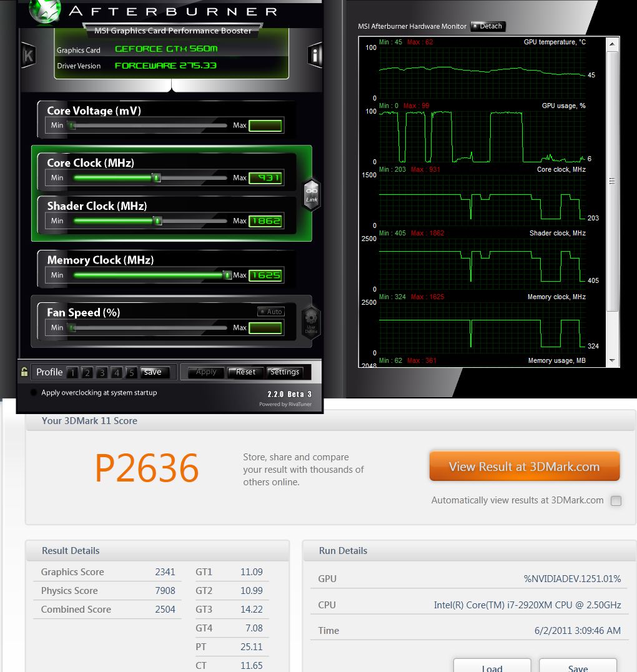Click the Shader clock MHz graph

coord(482,264)
